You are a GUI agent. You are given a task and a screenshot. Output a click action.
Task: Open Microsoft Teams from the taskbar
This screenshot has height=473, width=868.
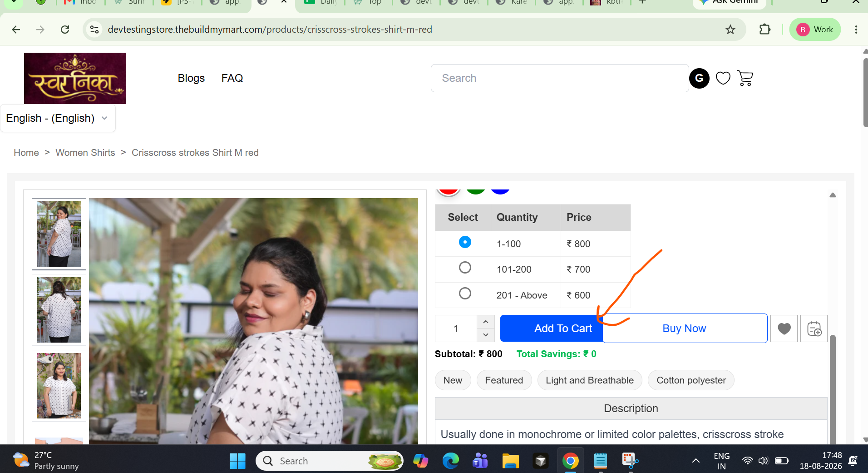click(x=480, y=461)
